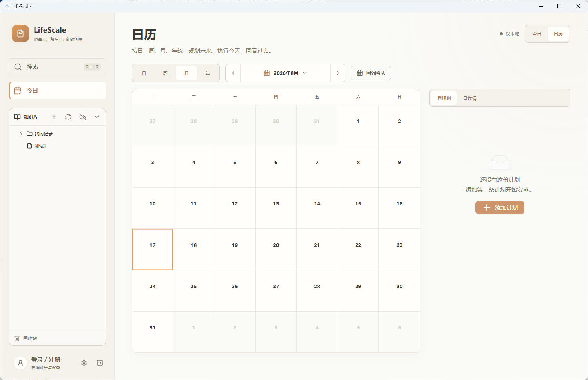Click the 添加计划 button
Screen dimensions: 588x380
click(500, 208)
